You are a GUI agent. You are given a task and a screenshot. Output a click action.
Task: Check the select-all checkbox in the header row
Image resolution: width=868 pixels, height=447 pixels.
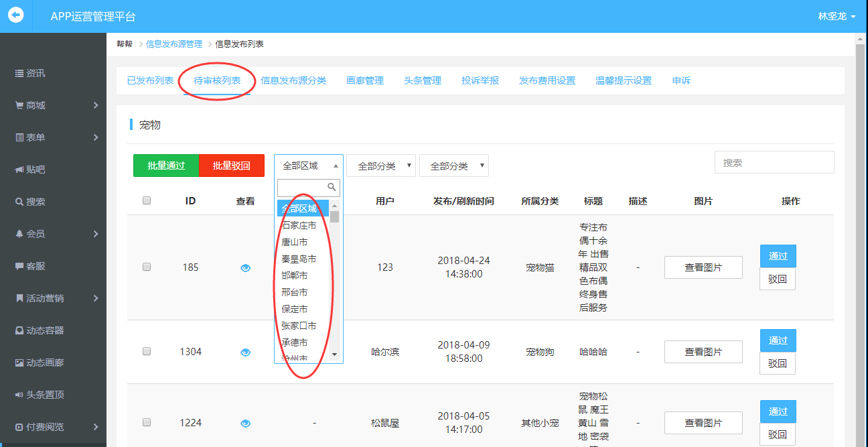146,200
